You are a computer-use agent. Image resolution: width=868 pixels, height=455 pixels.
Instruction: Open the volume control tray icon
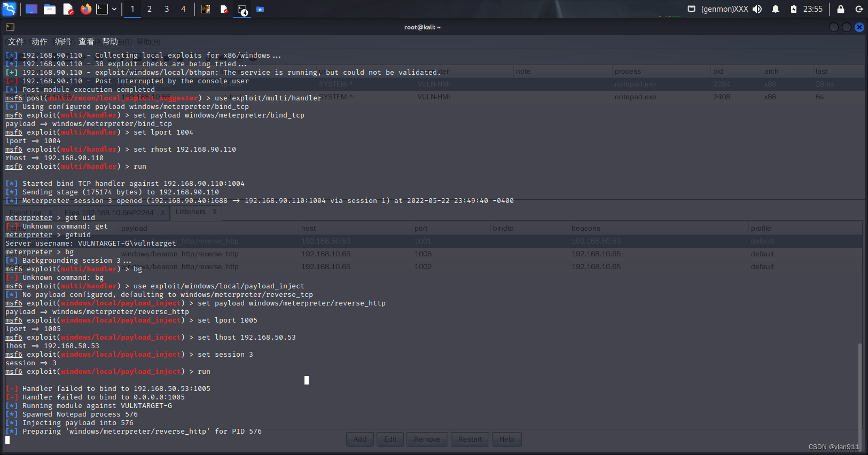point(757,9)
